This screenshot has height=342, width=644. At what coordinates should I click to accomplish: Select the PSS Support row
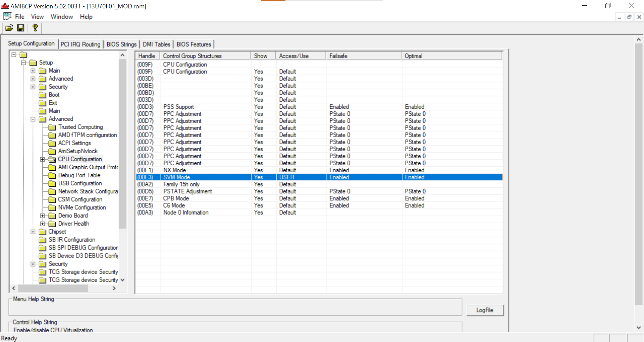[x=319, y=107]
